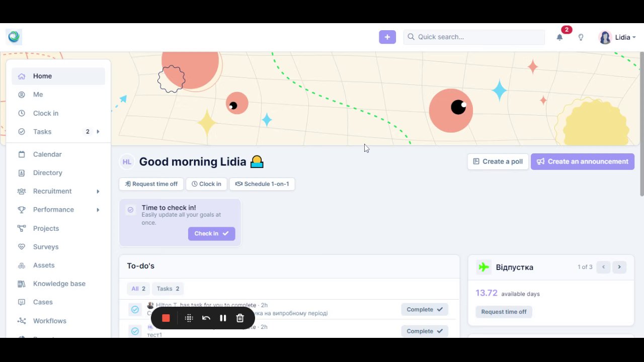644x362 pixels.
Task: Click Create a poll button
Action: pyautogui.click(x=498, y=161)
